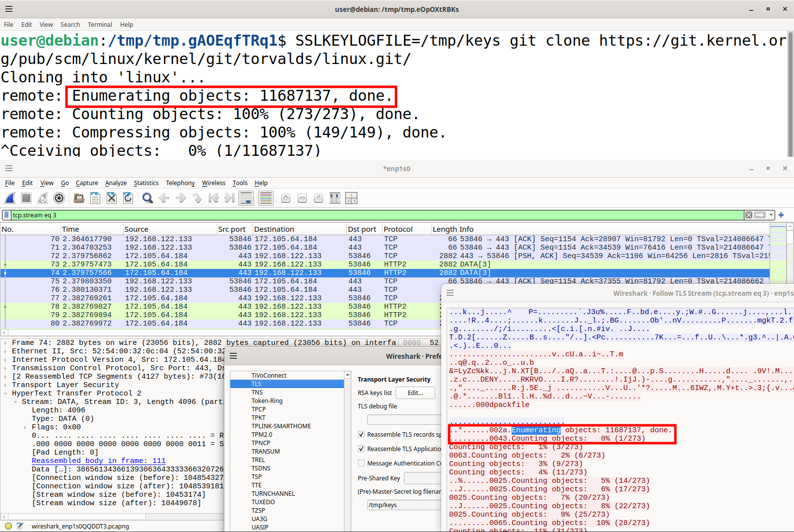Collapse HyperText Transfer Protocol 2 node

click(x=5, y=393)
